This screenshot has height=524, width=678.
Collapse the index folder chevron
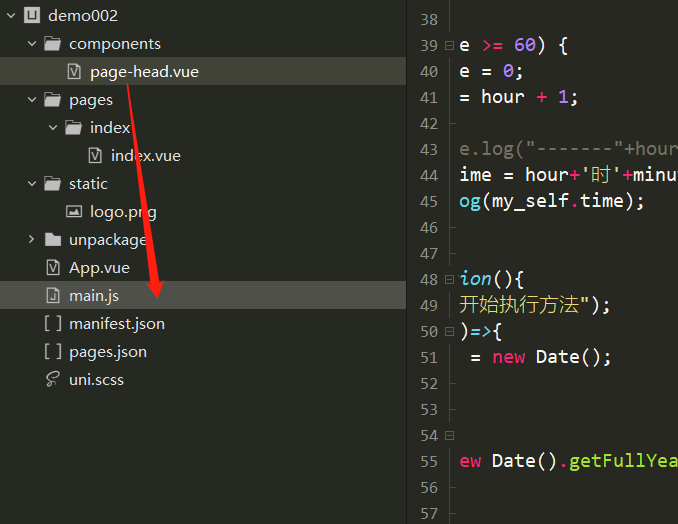tap(53, 128)
